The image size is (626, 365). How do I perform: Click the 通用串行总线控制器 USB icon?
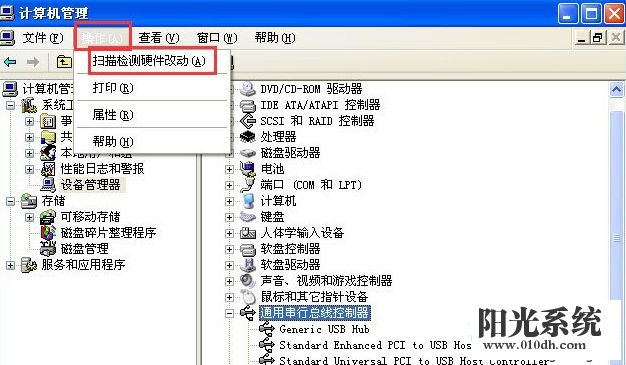(248, 313)
